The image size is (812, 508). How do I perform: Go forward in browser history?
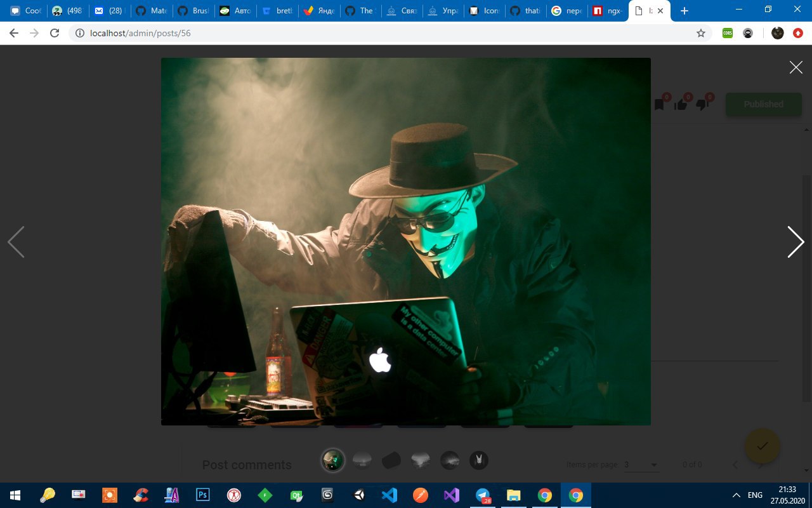pos(34,33)
